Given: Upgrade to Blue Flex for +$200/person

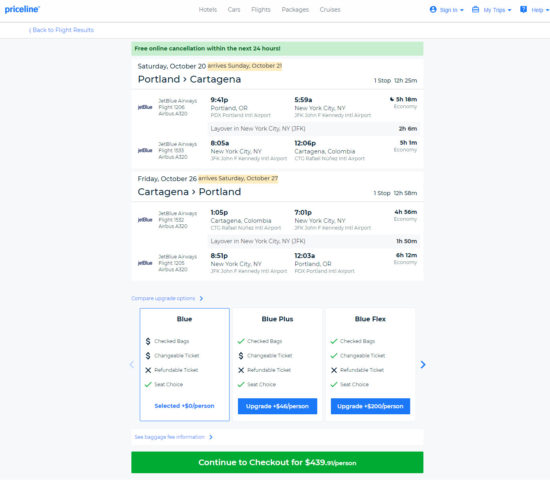Looking at the screenshot, I should 370,406.
